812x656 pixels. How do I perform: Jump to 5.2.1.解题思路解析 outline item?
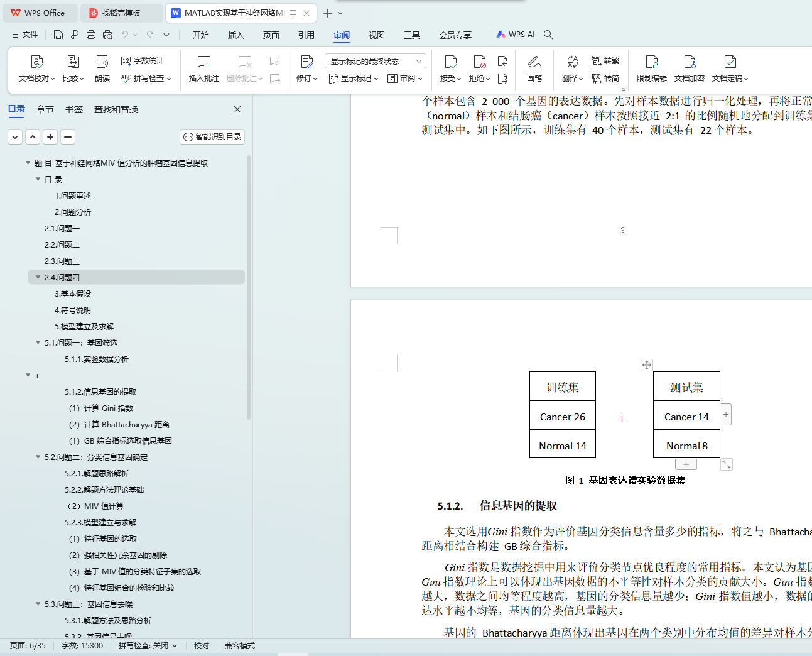tap(97, 473)
